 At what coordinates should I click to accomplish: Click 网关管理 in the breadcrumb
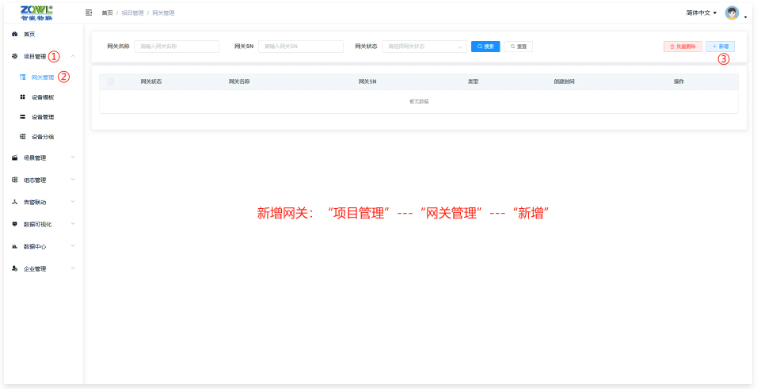point(163,13)
